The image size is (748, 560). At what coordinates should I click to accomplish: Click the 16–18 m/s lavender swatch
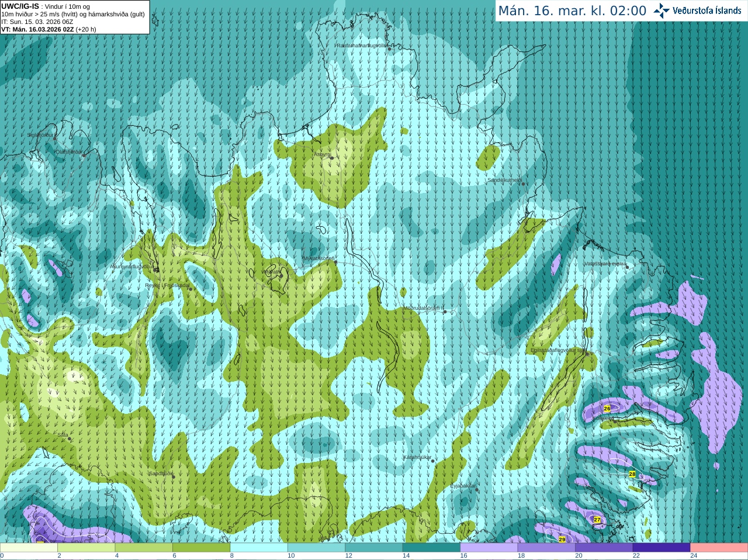coord(489,548)
